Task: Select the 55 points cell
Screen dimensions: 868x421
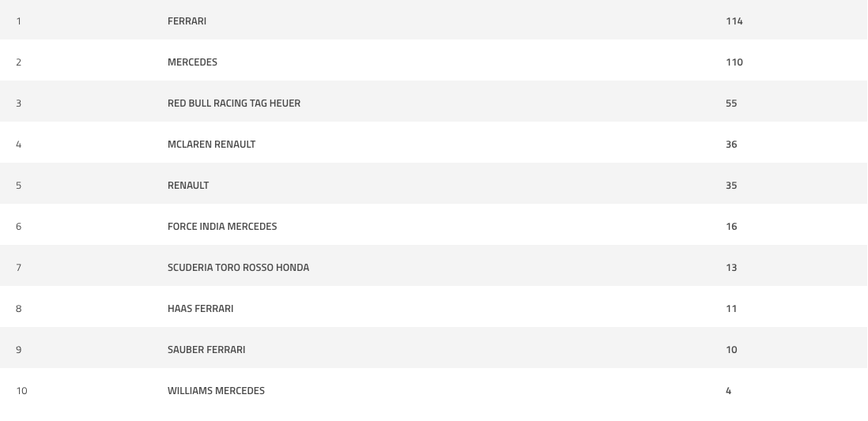Action: click(x=731, y=103)
